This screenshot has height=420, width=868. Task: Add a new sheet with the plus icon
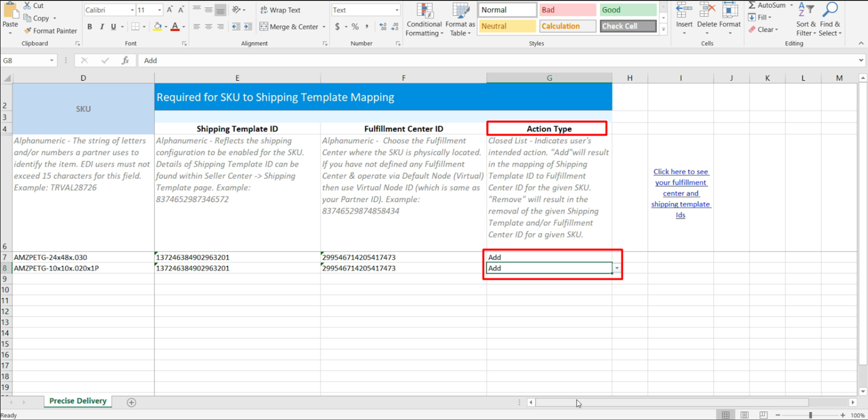point(131,402)
